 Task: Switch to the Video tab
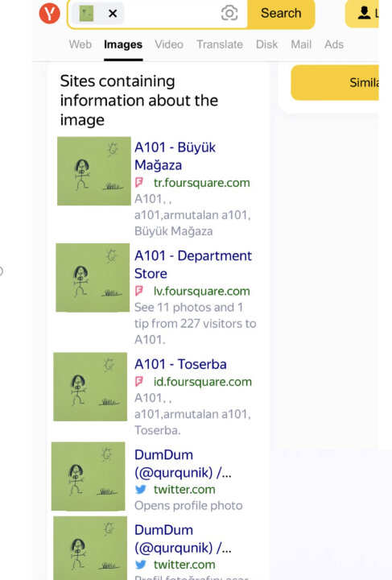[x=169, y=44]
